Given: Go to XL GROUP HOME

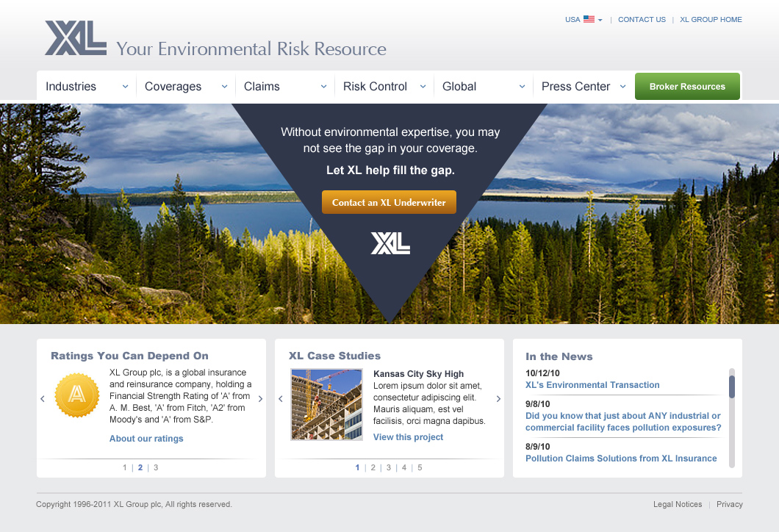Looking at the screenshot, I should click(711, 19).
